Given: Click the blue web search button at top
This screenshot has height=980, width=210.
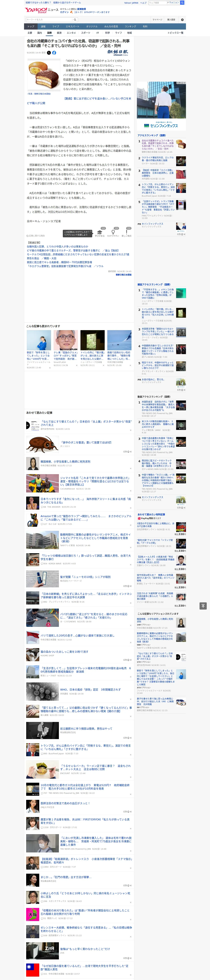Looking at the screenshot, I should tap(182, 3).
